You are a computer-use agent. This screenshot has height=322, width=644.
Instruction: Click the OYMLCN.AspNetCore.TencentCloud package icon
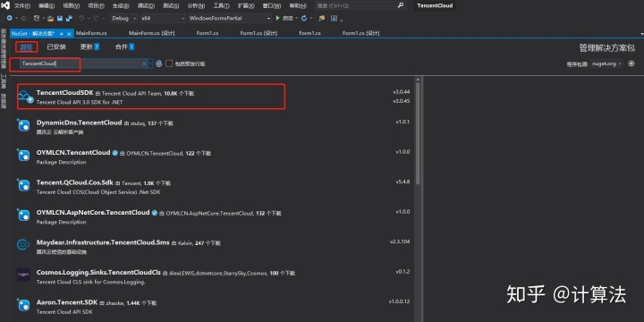click(x=23, y=215)
